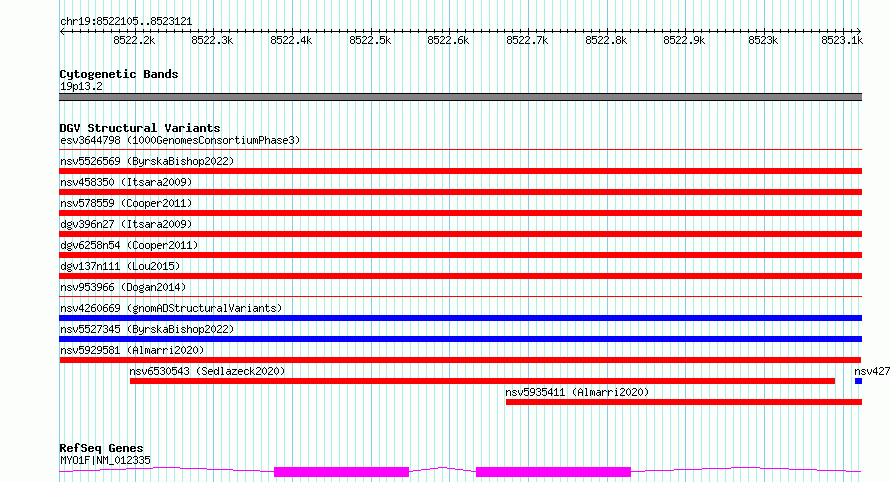Click the first magenta MYO1F exon block
The image size is (890, 482).
[x=341, y=472]
